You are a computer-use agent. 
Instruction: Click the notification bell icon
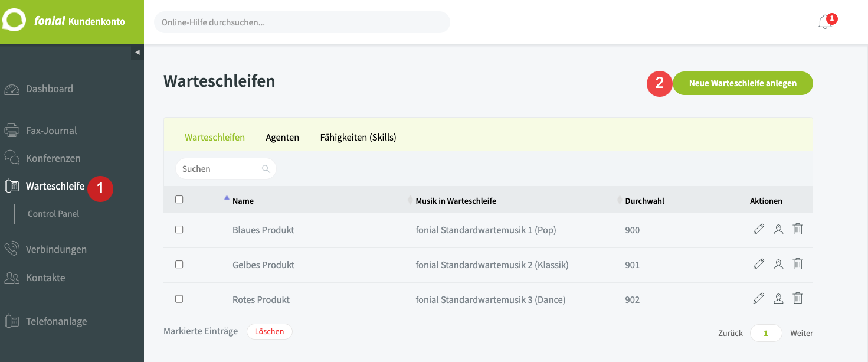pyautogui.click(x=825, y=22)
